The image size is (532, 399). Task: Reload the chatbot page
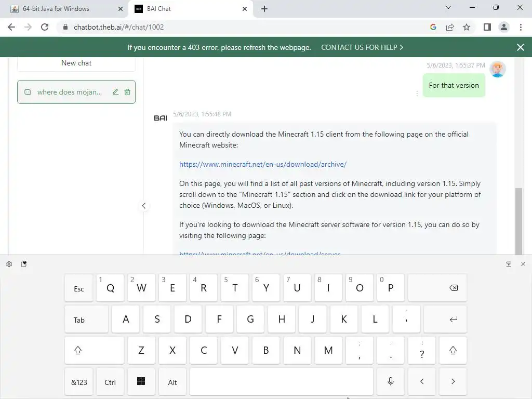[x=45, y=27]
